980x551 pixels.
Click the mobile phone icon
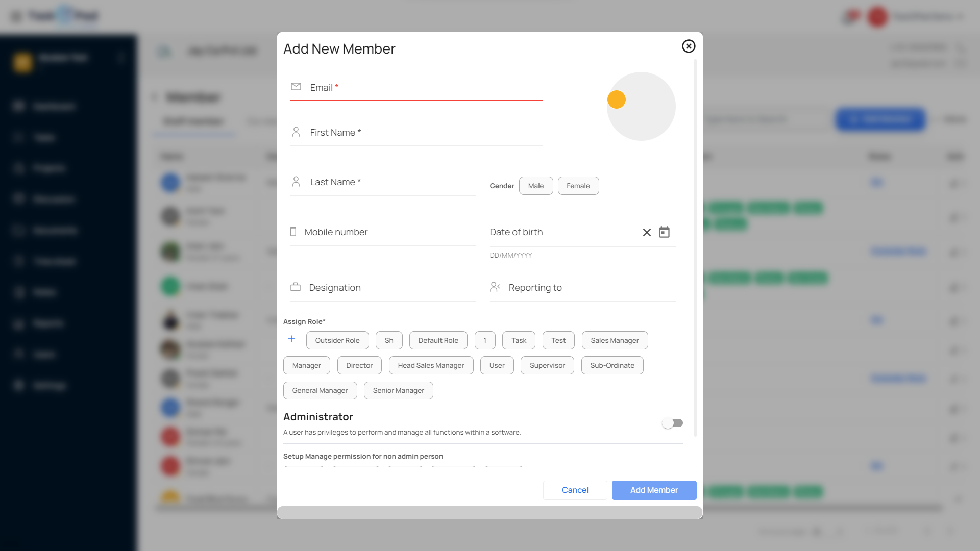click(293, 232)
